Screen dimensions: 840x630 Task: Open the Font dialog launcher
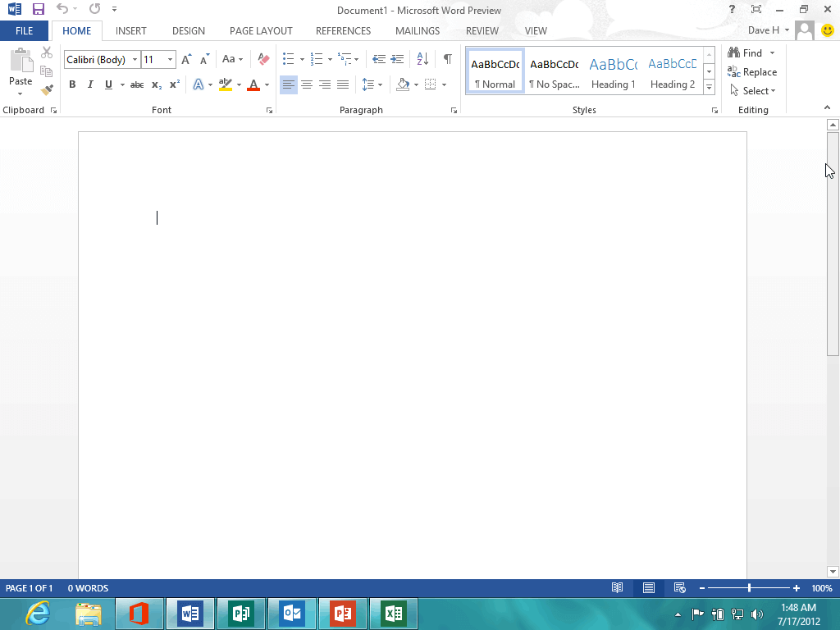pos(269,111)
